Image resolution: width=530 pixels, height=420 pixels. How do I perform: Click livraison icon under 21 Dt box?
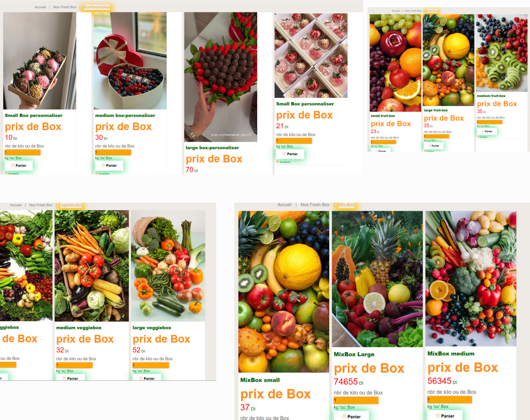278,162
